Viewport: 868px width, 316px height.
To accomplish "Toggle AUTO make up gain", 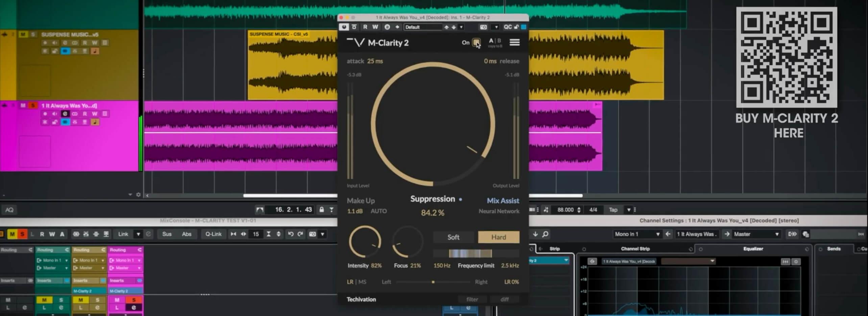I will click(x=378, y=211).
